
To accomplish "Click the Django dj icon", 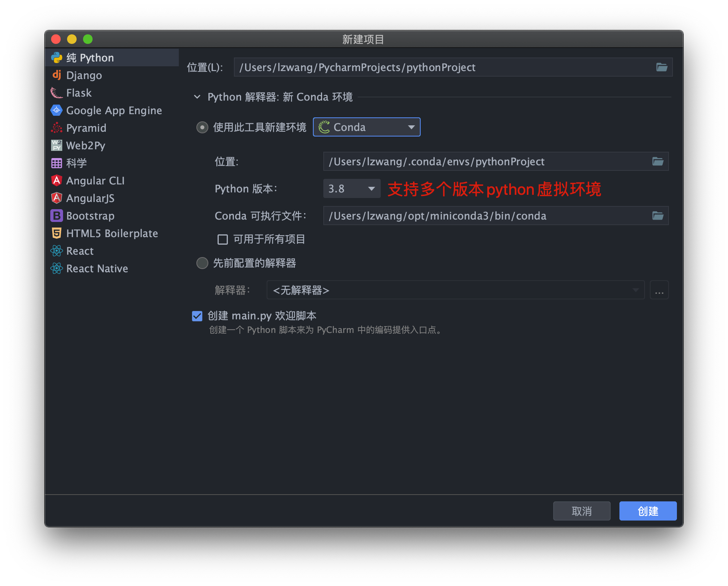I will pyautogui.click(x=57, y=75).
